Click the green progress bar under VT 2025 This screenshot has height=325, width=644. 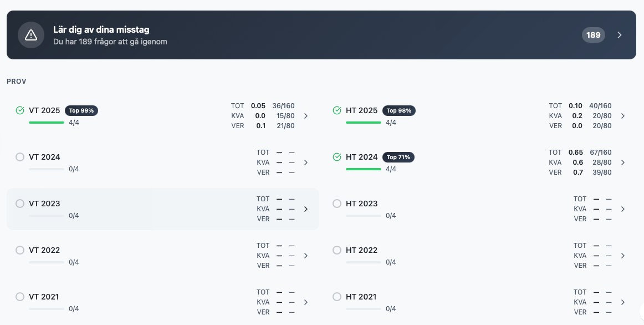click(x=47, y=123)
